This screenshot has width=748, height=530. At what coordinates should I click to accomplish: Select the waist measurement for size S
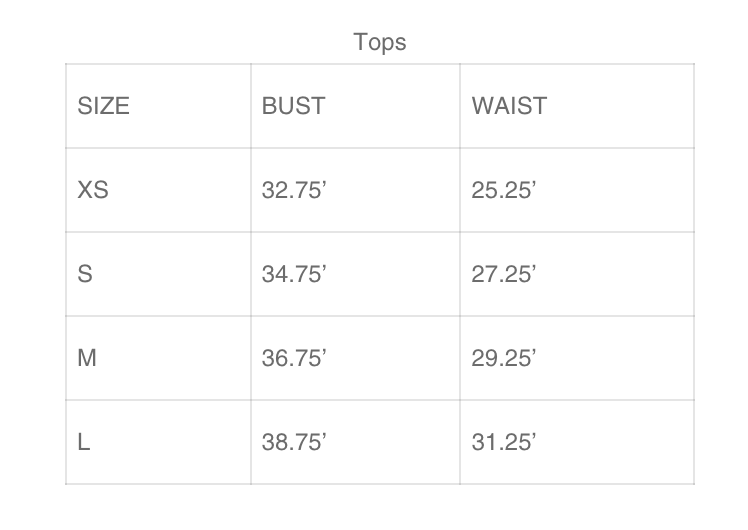pyautogui.click(x=504, y=274)
